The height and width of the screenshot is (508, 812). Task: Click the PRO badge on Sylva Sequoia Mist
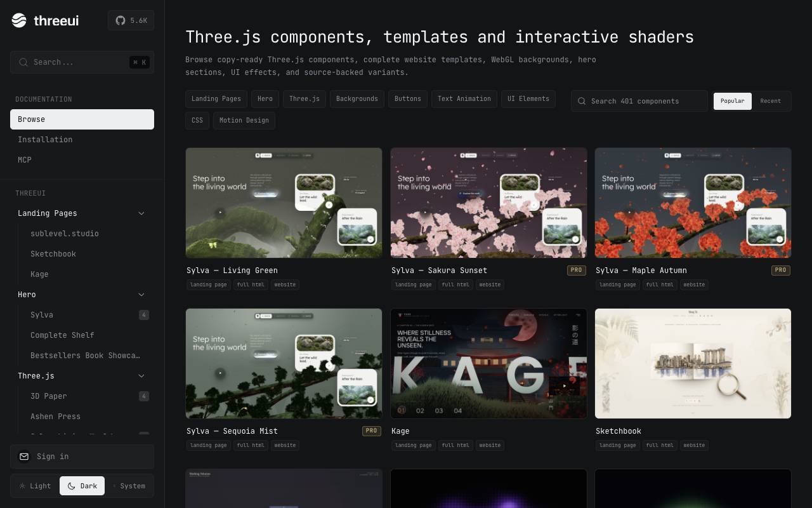pyautogui.click(x=371, y=431)
